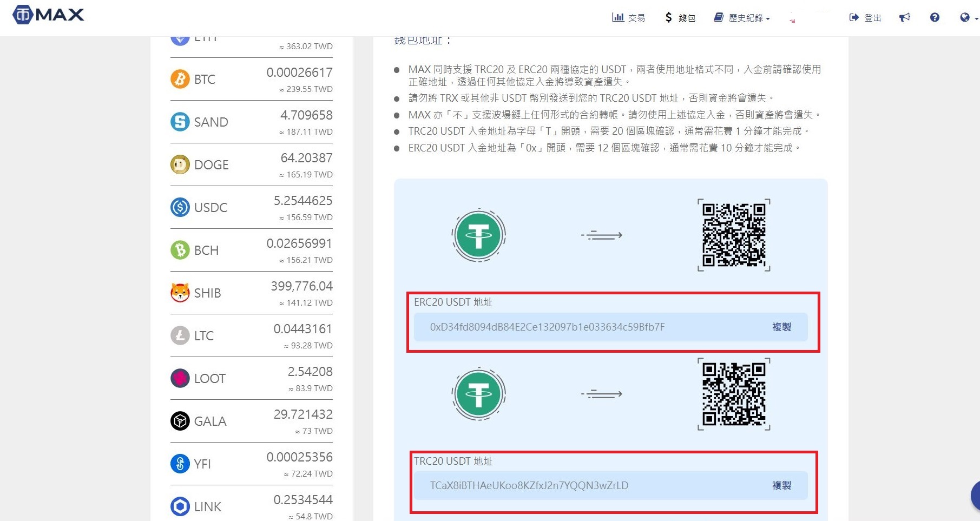Copy the ERC20 USDT address with 複製
The image size is (980, 521).
click(781, 327)
